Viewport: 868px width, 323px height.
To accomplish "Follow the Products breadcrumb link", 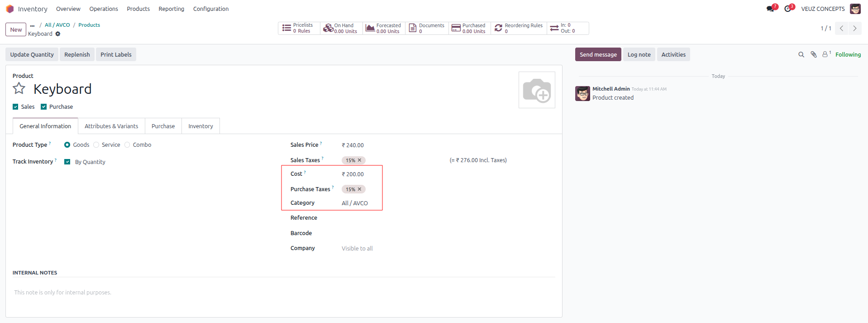I will point(89,25).
